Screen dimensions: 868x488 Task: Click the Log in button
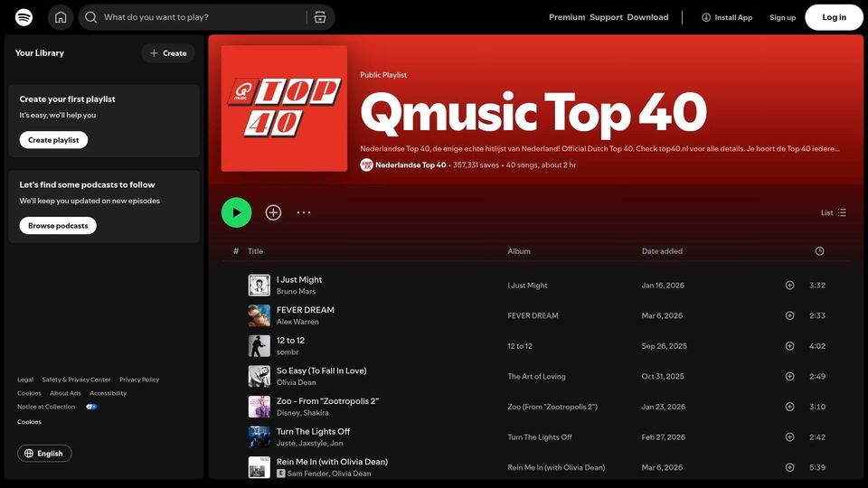[x=834, y=17]
